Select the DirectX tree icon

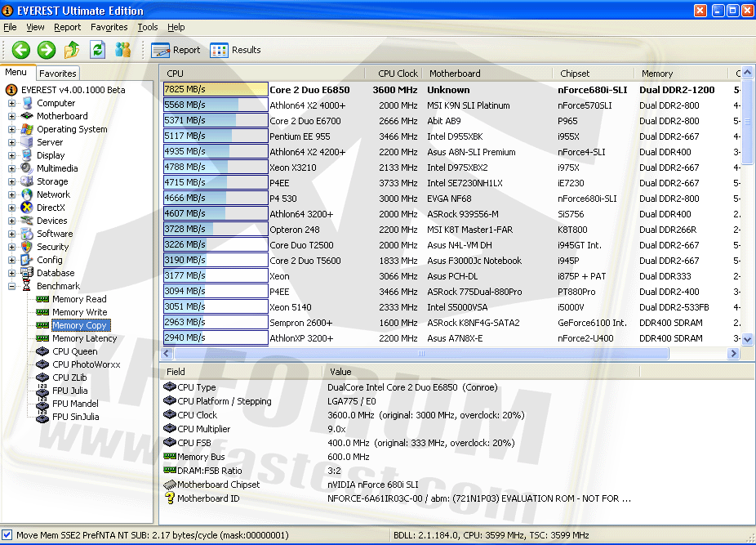(x=27, y=207)
